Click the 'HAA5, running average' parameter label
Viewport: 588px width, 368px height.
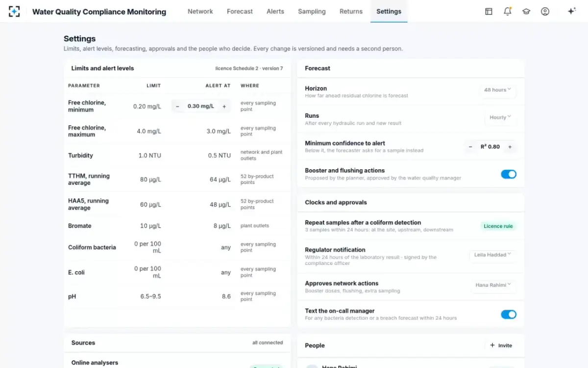tap(88, 205)
